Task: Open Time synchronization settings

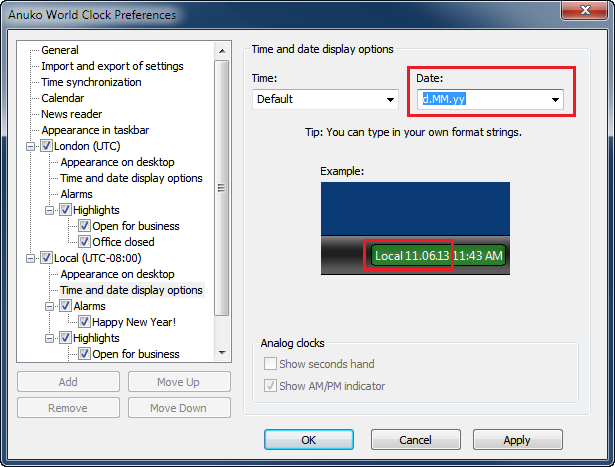Action: (91, 82)
